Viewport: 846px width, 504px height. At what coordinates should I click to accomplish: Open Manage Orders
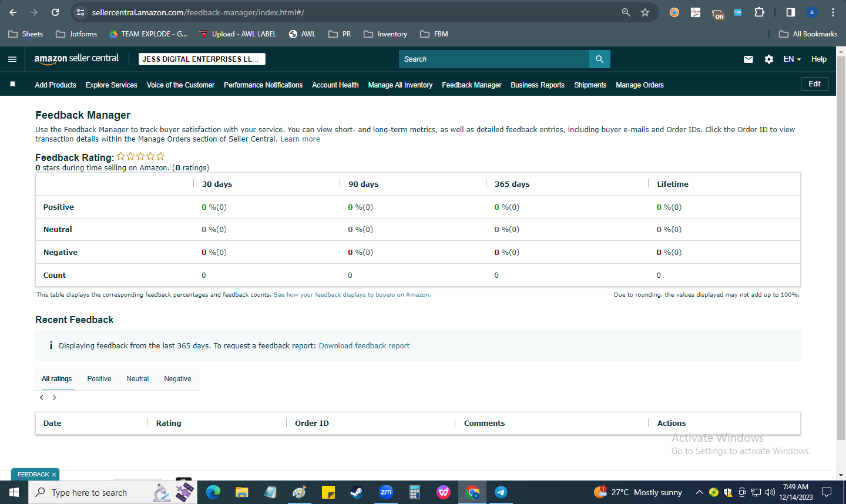click(x=640, y=85)
